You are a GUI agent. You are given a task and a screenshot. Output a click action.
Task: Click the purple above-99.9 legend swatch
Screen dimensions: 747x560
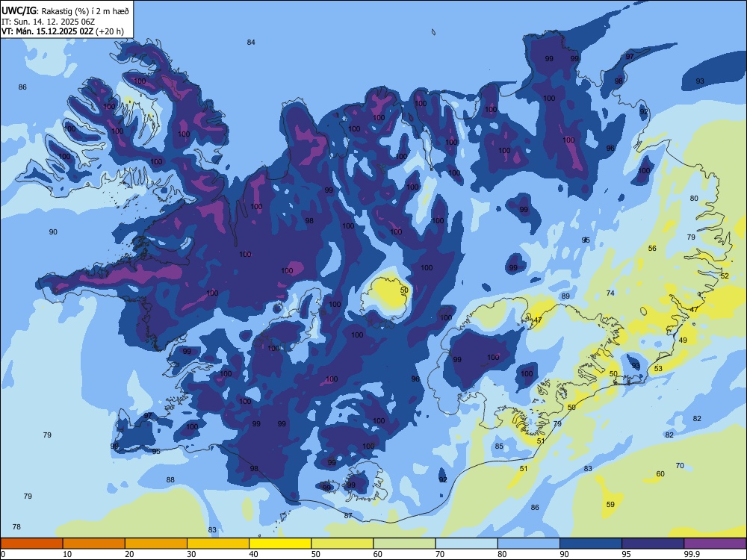[715, 544]
